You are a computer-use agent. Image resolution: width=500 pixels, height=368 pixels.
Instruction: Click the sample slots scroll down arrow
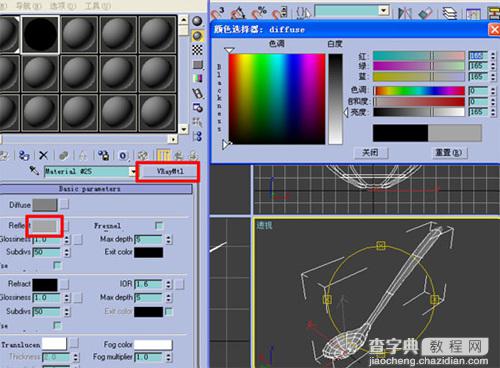(183, 129)
